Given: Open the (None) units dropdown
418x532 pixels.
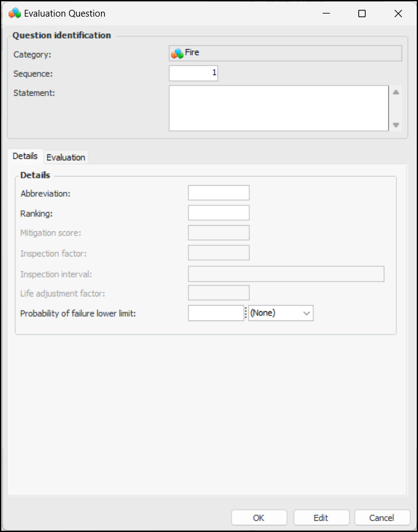Looking at the screenshot, I should pyautogui.click(x=281, y=313).
